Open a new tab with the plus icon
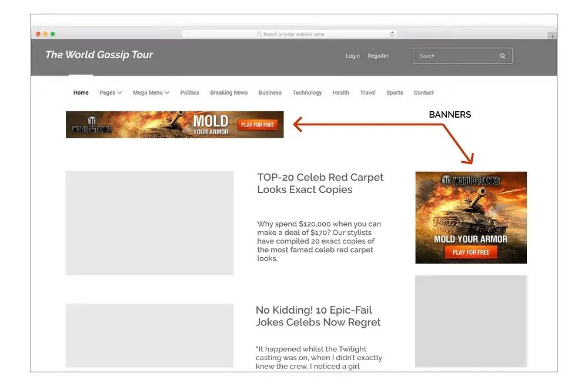 552,36
